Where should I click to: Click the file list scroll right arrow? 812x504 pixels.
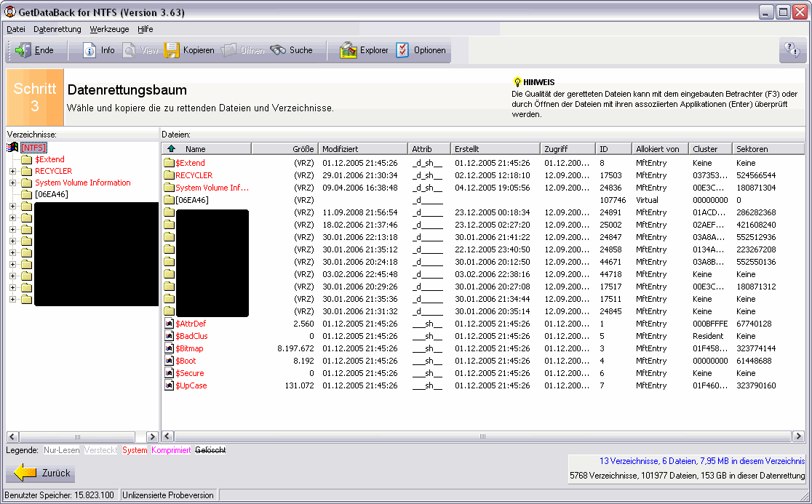click(x=798, y=436)
